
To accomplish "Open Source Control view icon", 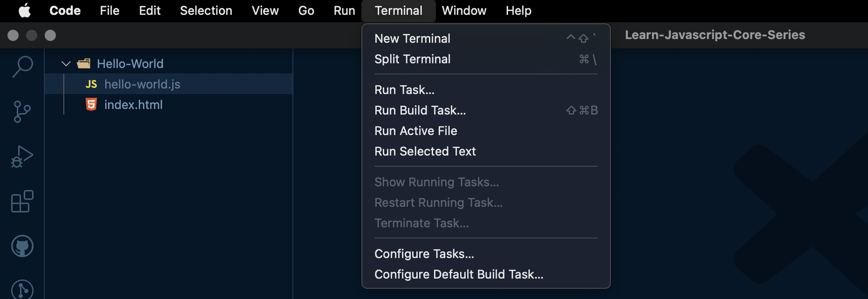I will coord(22,112).
